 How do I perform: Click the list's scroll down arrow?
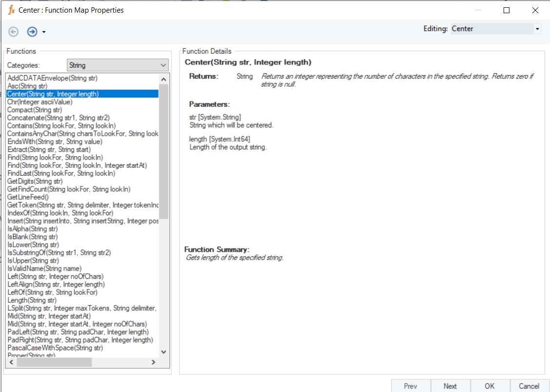[x=164, y=352]
